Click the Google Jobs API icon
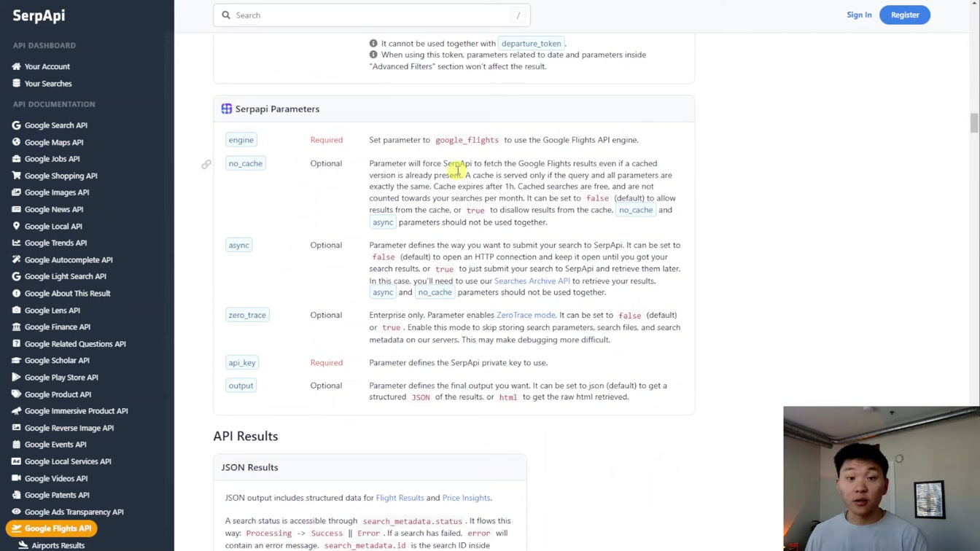 coord(16,159)
